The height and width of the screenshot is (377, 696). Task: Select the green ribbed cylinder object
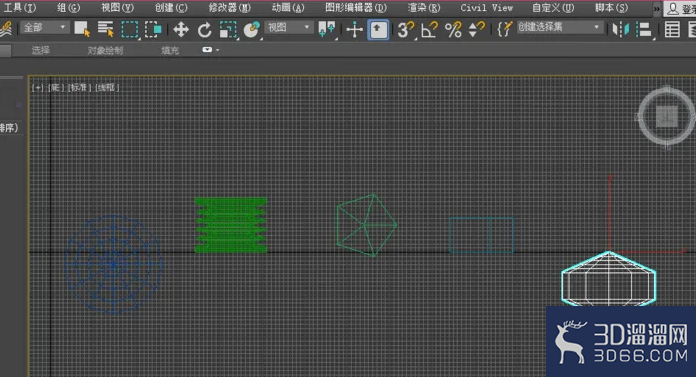pos(231,225)
